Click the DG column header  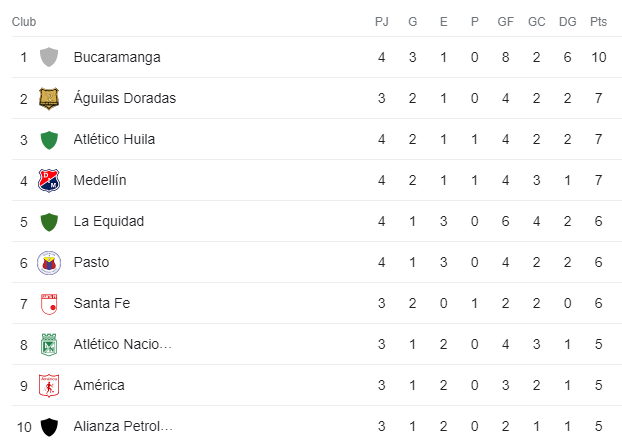[566, 21]
